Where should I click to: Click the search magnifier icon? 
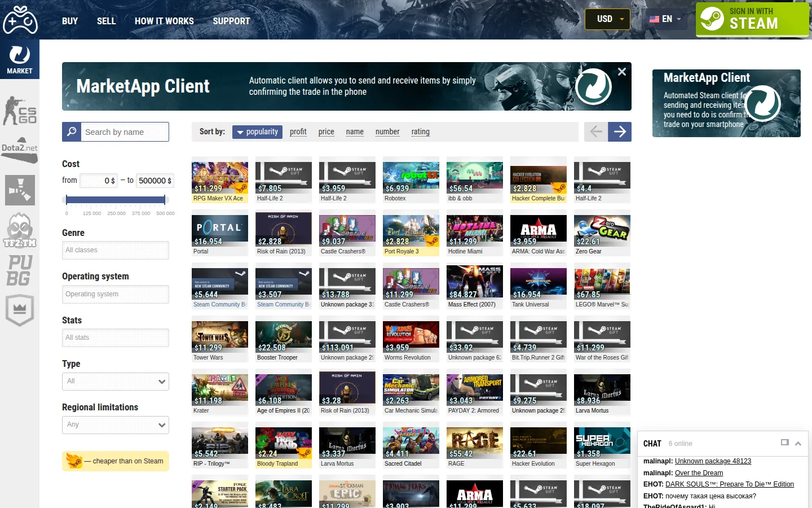tap(72, 132)
